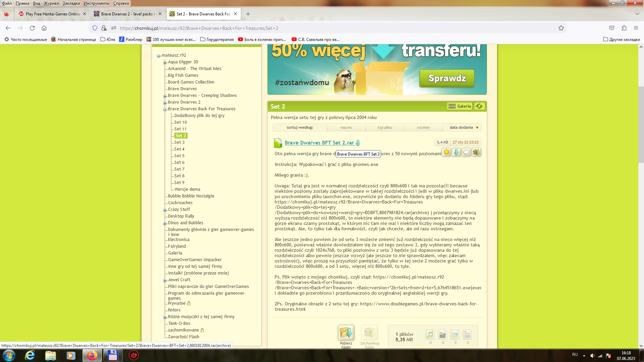Open the Wersje dema folder
This screenshot has width=644, height=362.
point(187,189)
